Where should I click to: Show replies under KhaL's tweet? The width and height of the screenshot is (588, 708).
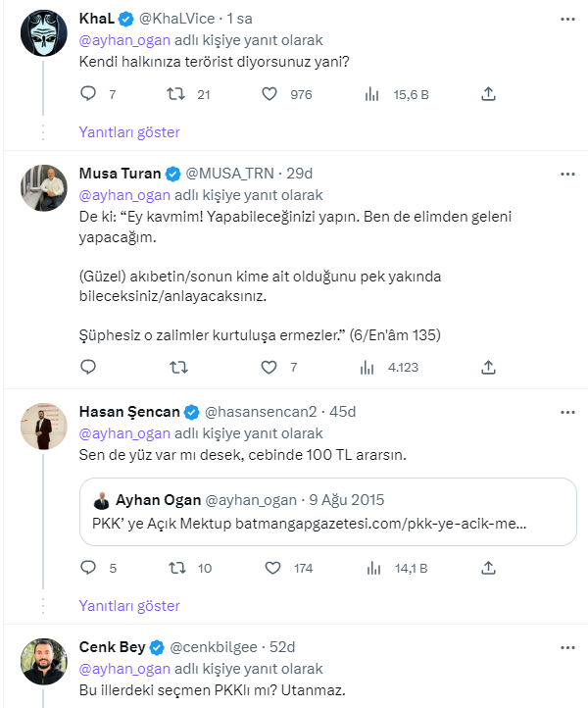pyautogui.click(x=129, y=132)
